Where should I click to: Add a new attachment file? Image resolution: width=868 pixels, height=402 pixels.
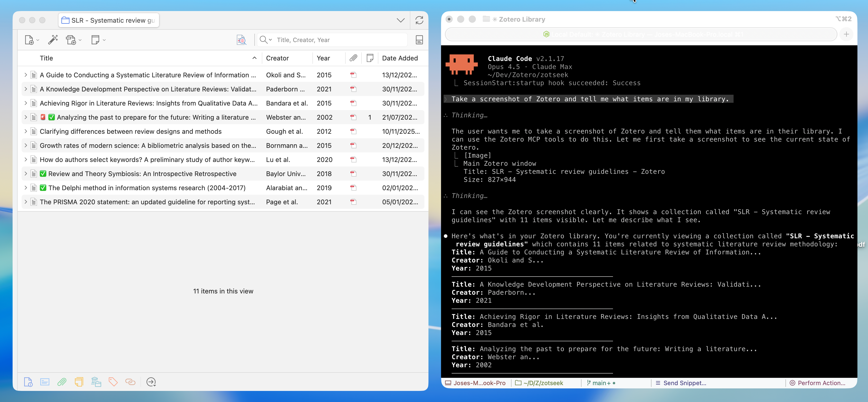(x=71, y=40)
